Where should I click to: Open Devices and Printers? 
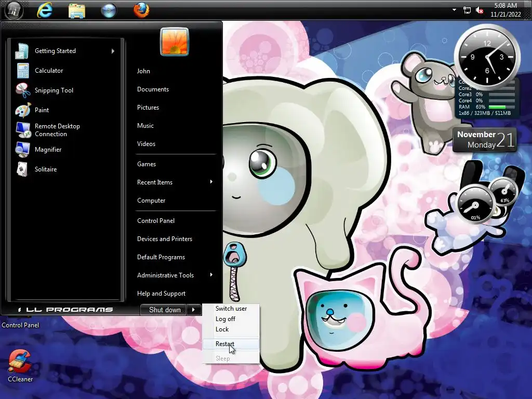point(165,239)
